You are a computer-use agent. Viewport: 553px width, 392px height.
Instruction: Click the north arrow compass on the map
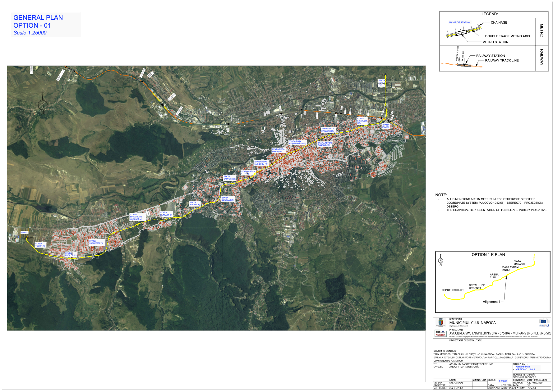[43, 104]
